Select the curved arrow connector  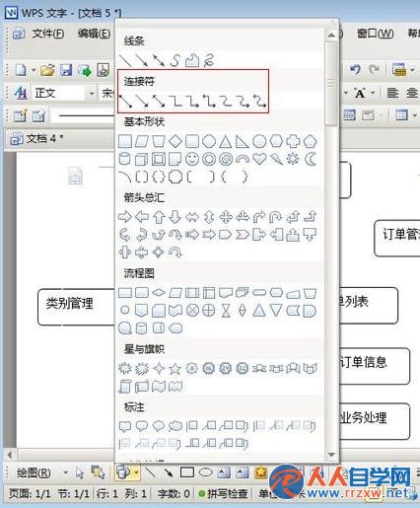click(243, 101)
